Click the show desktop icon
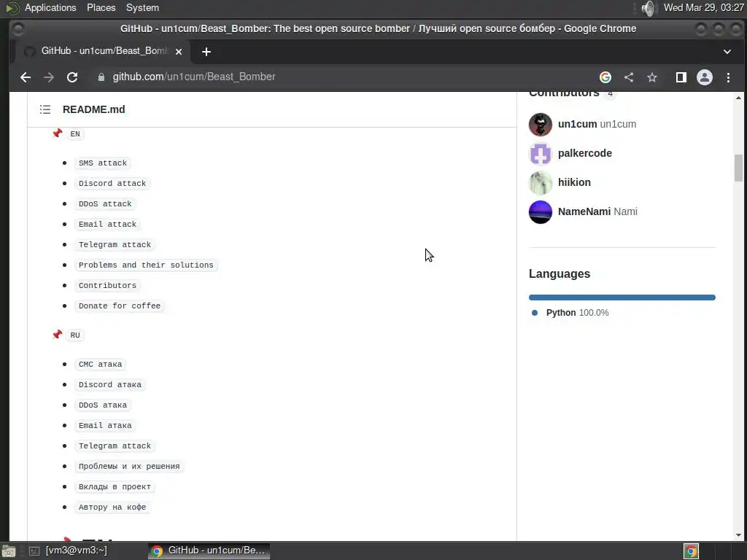 [x=9, y=551]
